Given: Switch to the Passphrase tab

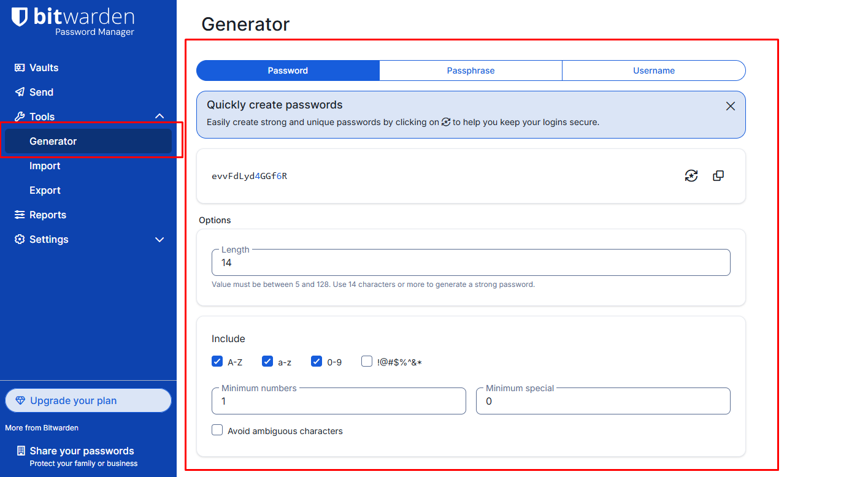Looking at the screenshot, I should click(470, 71).
